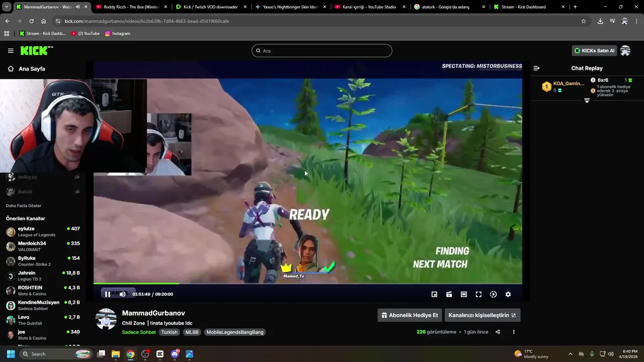Select the MLBB tag
Image resolution: width=644 pixels, height=362 pixels.
(x=192, y=332)
